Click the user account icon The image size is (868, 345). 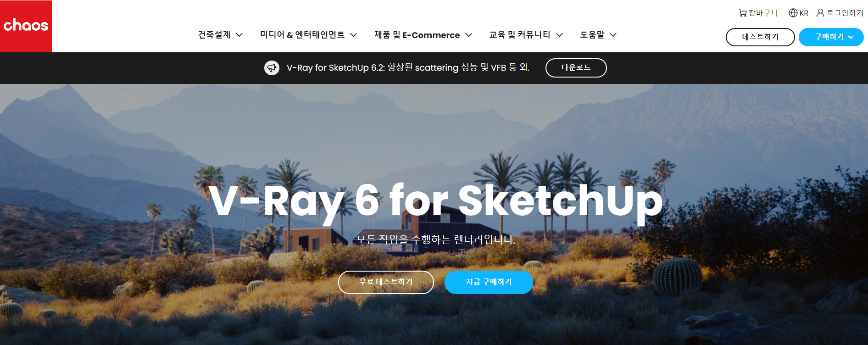pos(820,13)
